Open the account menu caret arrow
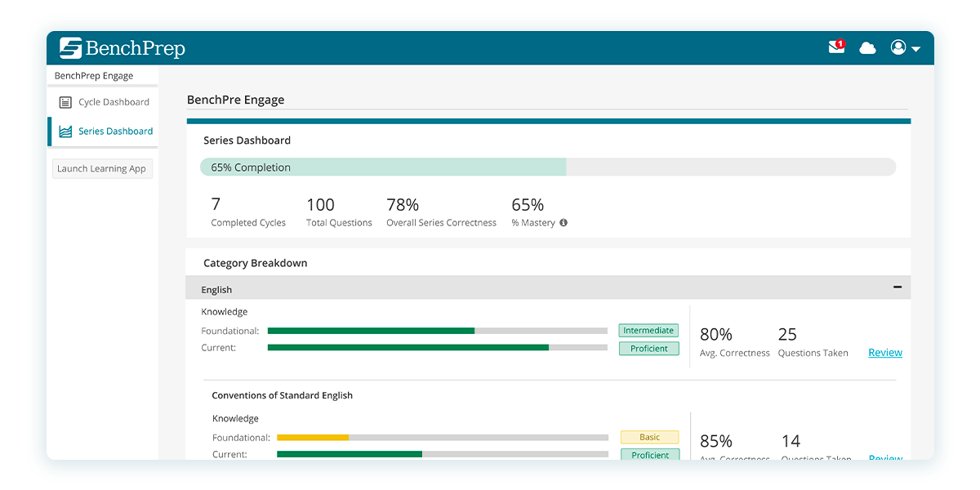This screenshot has height=490, width=980. pyautogui.click(x=916, y=49)
